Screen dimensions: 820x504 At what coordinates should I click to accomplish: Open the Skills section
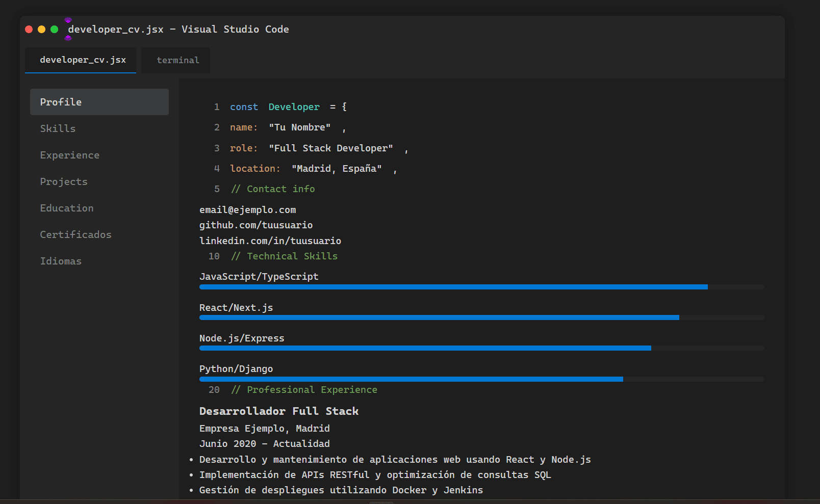[99, 128]
